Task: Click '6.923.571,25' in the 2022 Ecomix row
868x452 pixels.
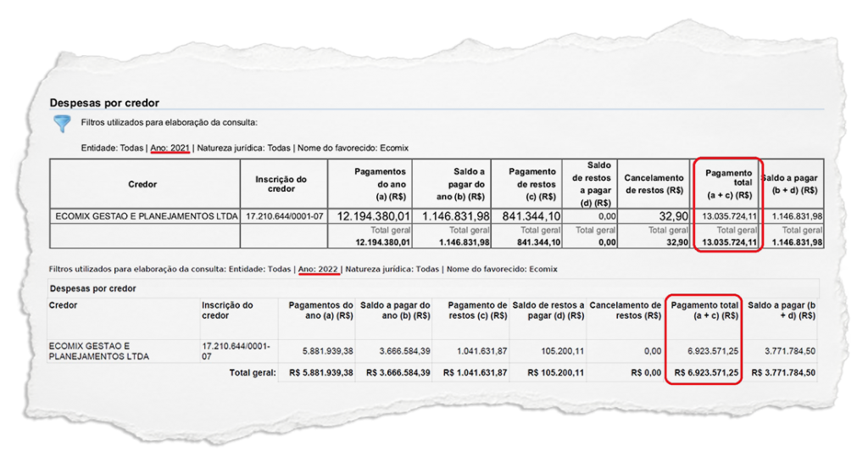Action: coord(713,351)
